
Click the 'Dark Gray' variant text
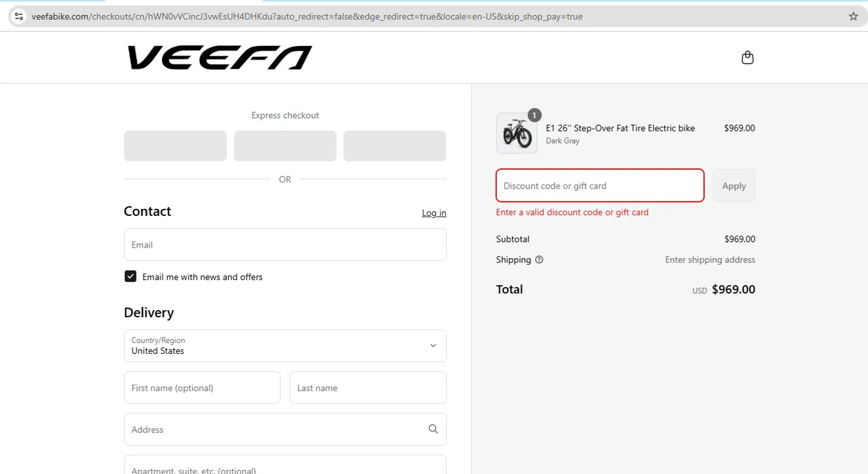pyautogui.click(x=562, y=141)
